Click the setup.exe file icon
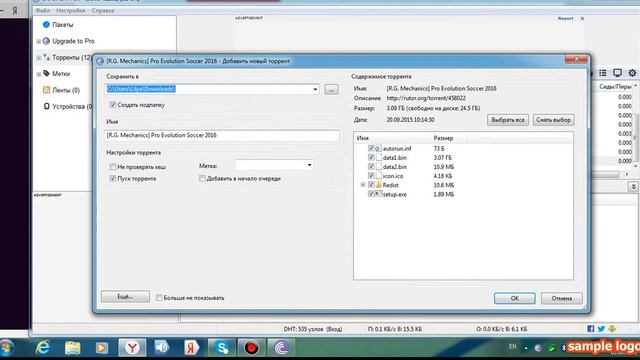Screen dimensions: 640x360 pos(379,194)
